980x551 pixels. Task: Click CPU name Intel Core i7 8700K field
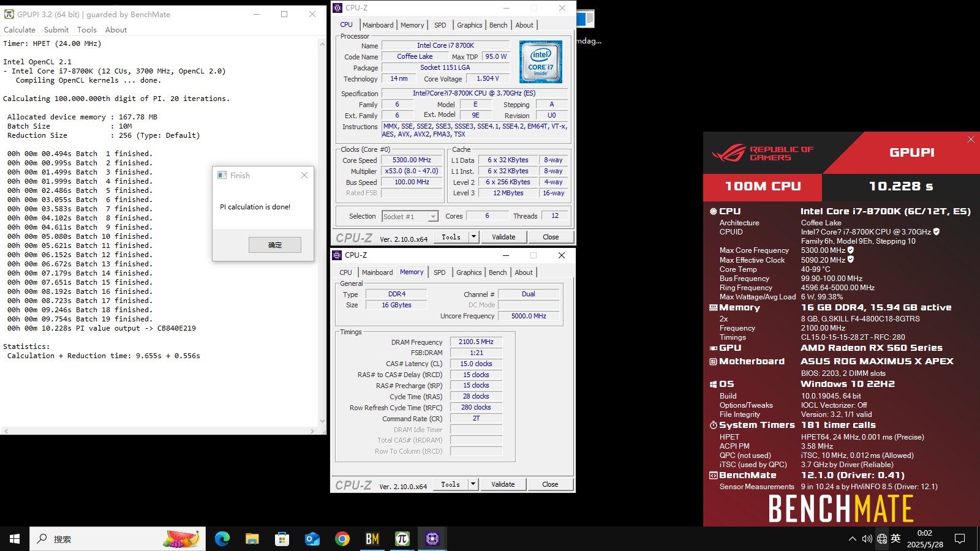[x=445, y=45]
